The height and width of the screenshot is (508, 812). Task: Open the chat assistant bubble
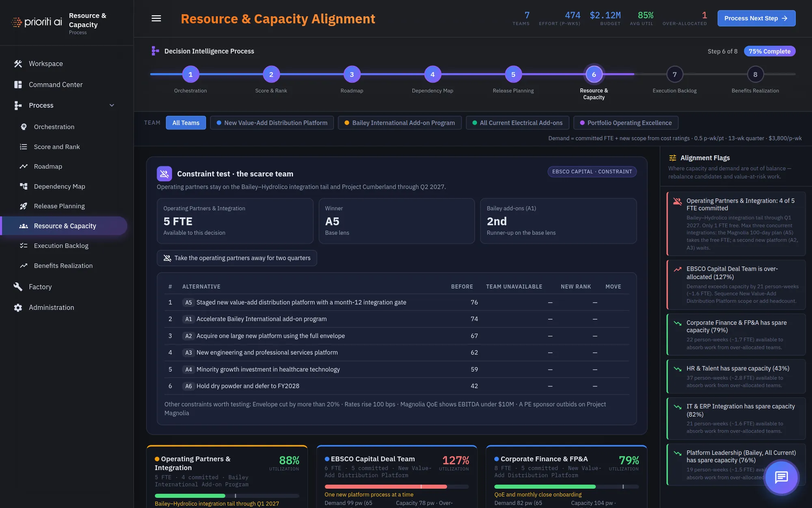click(x=781, y=477)
